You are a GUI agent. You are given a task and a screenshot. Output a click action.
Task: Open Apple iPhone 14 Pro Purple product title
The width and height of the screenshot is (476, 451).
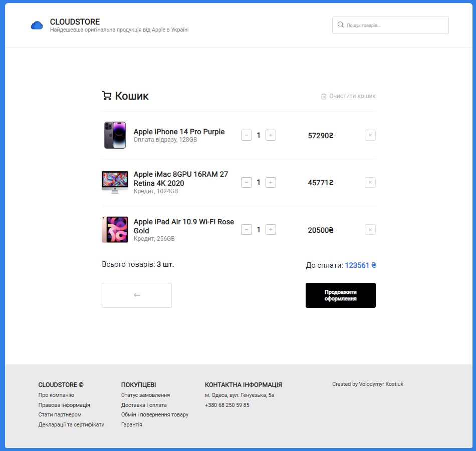pyautogui.click(x=179, y=132)
